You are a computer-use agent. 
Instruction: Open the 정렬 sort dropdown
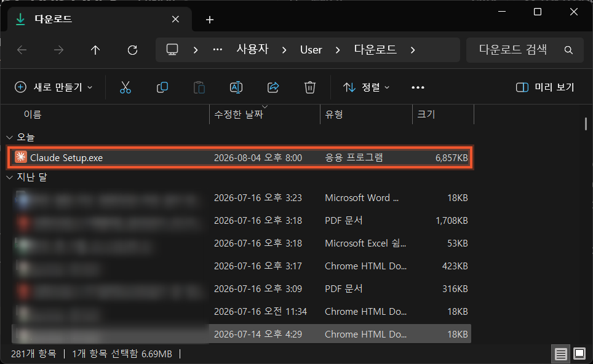pyautogui.click(x=366, y=87)
